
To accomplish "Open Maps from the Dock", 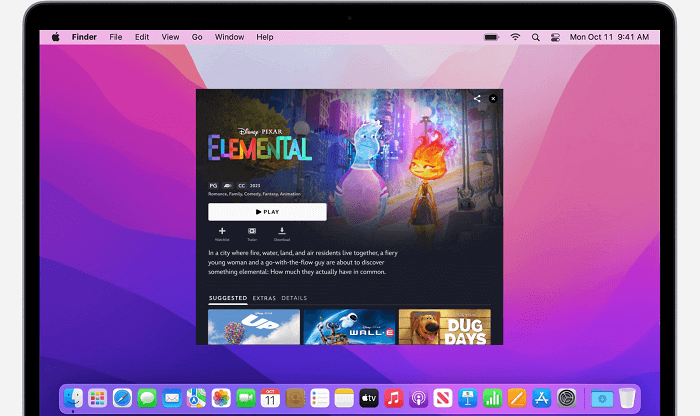I will click(x=196, y=398).
